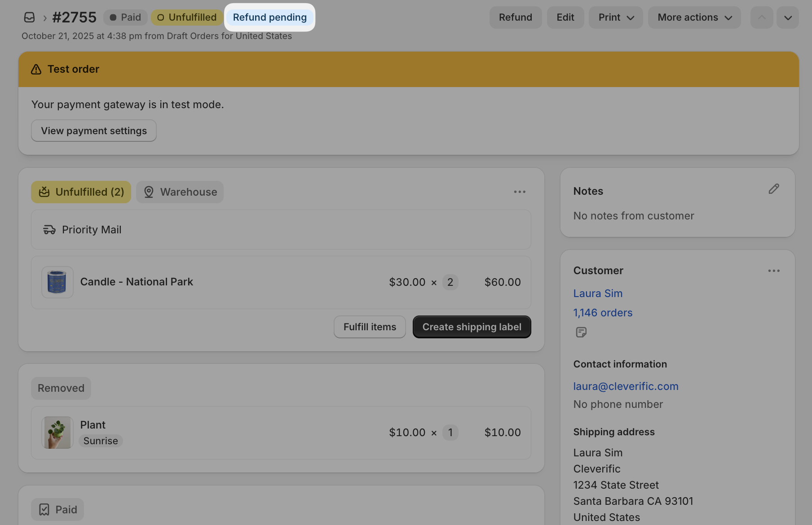This screenshot has width=812, height=525.
Task: Click the customer note icon under orders
Action: 581,332
